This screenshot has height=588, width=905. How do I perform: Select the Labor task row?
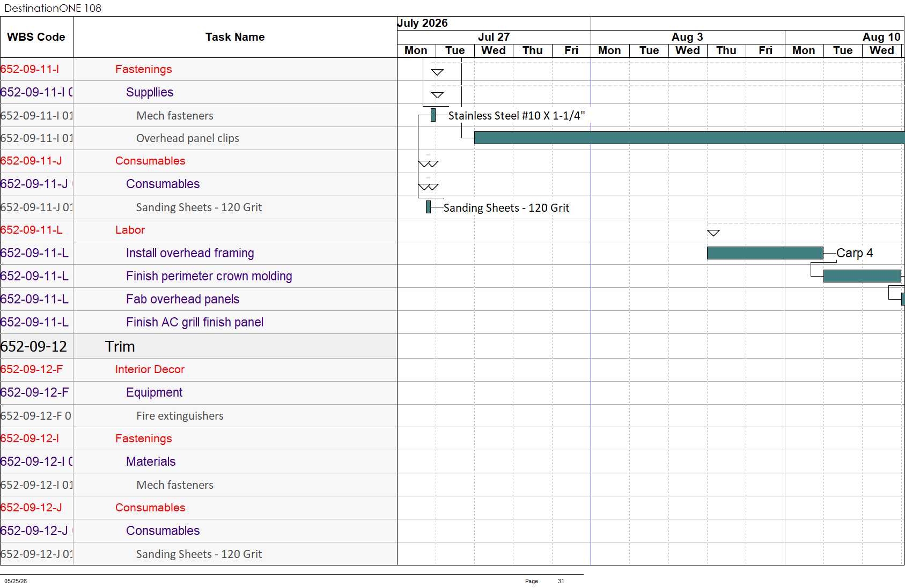pos(198,230)
